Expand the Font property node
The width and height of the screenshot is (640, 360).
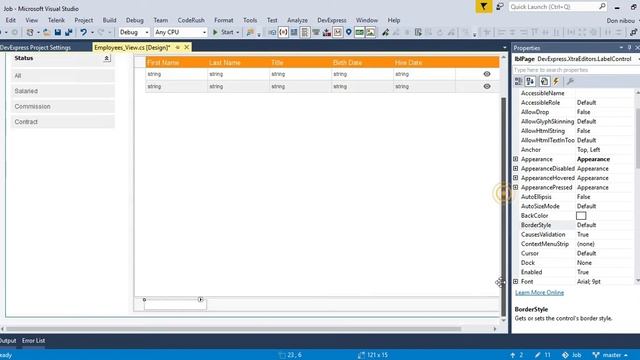click(x=516, y=282)
